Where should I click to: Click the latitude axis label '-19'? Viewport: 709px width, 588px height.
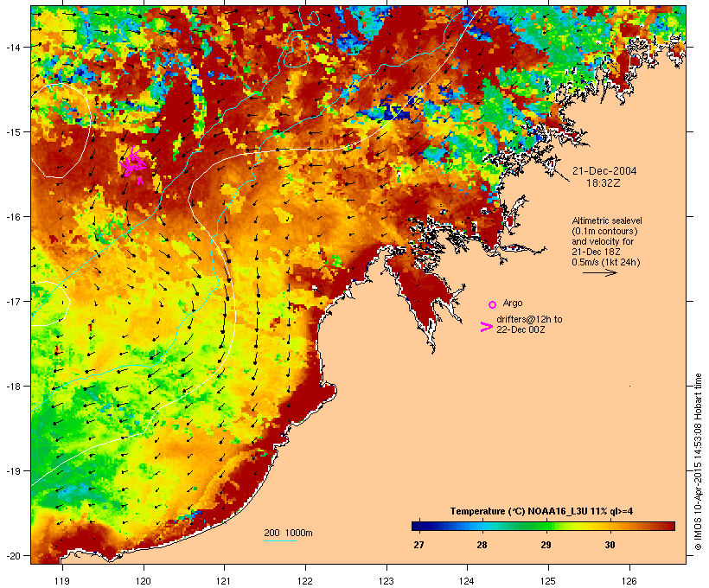(x=12, y=471)
